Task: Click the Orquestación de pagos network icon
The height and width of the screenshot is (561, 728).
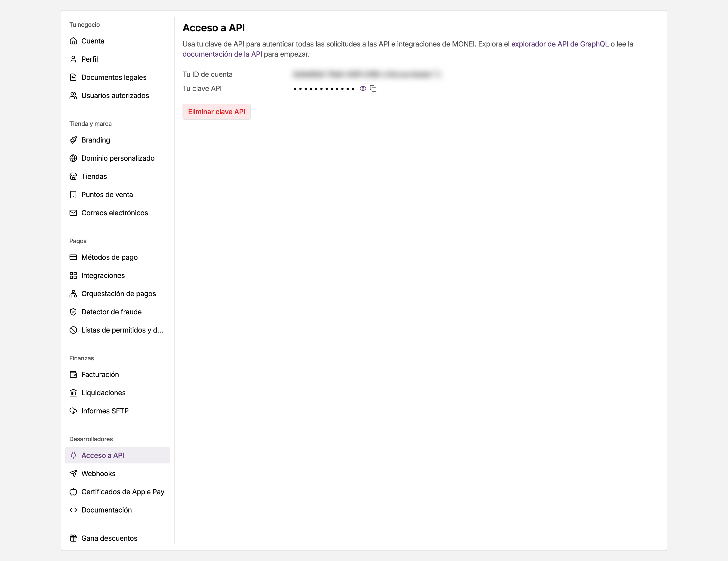Action: point(73,294)
